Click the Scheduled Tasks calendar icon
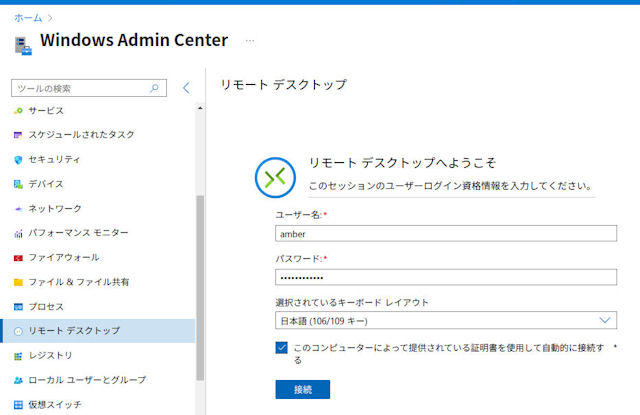 (18, 135)
